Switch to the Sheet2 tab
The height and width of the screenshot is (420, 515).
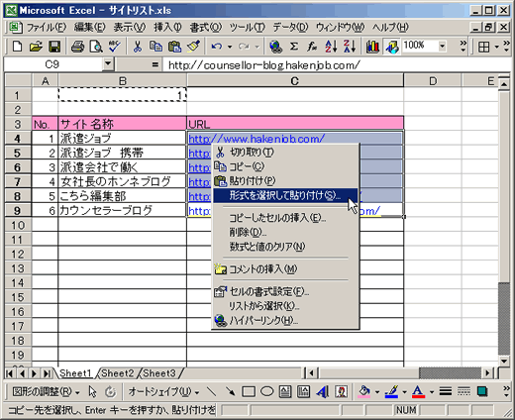coord(118,373)
